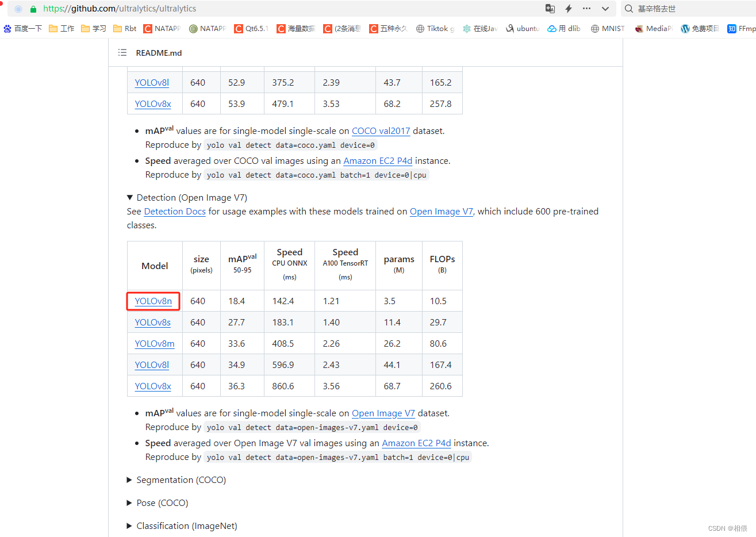Open the Rbt bookmarks folder
Viewport: 756px width, 537px height.
click(125, 28)
